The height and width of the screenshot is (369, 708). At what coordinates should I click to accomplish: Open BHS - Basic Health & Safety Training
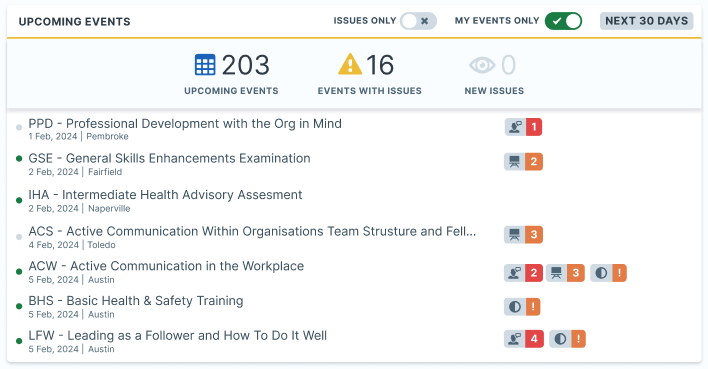[136, 301]
